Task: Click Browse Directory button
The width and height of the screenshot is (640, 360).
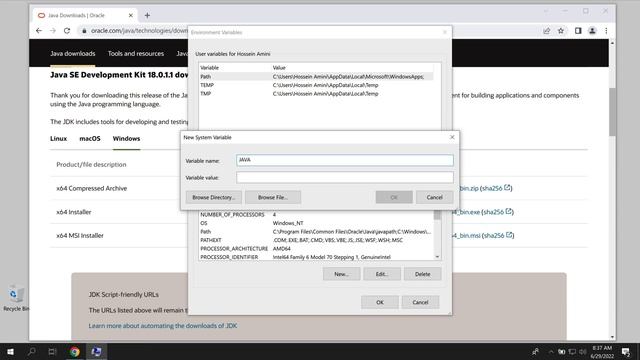Action: (x=213, y=197)
